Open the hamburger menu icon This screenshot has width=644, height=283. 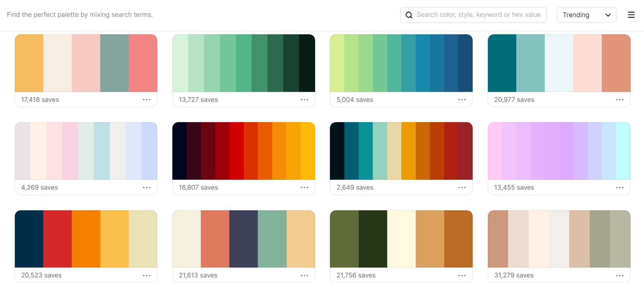coord(631,15)
